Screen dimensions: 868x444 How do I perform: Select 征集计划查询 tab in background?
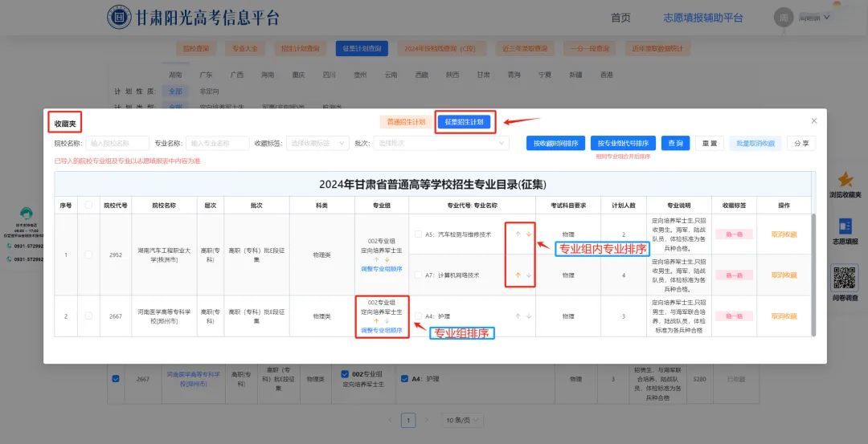362,49
